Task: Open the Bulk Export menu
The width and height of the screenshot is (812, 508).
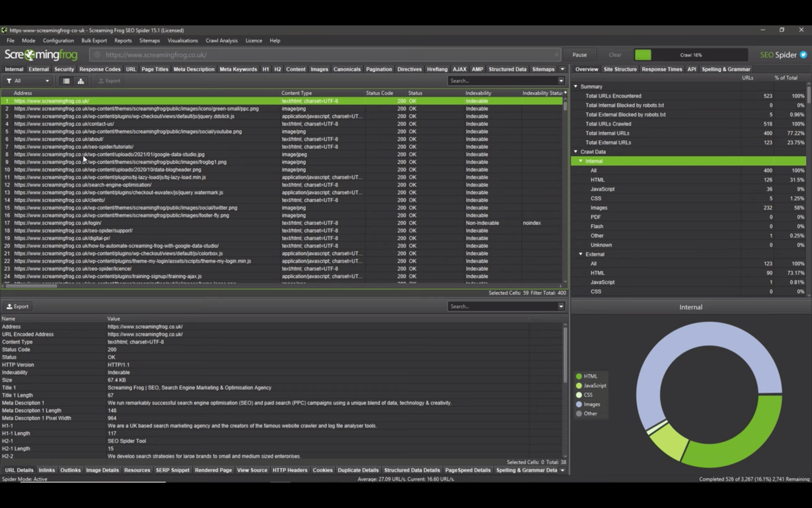Action: (94, 40)
